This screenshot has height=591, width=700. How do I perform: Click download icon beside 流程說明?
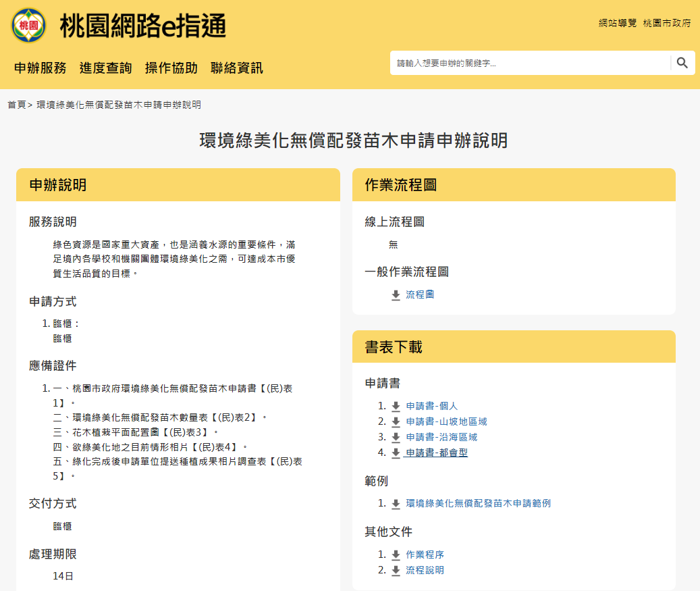(396, 571)
